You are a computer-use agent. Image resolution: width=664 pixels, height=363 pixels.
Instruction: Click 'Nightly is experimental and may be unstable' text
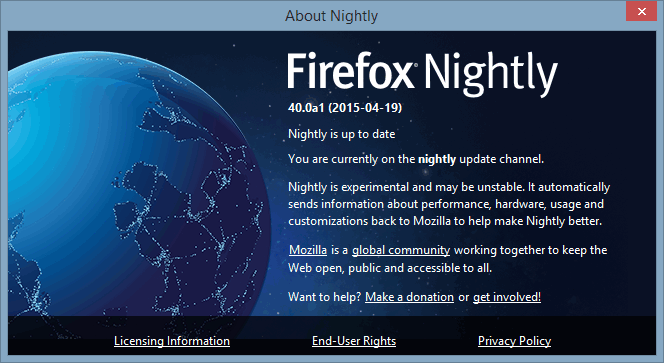click(x=406, y=187)
